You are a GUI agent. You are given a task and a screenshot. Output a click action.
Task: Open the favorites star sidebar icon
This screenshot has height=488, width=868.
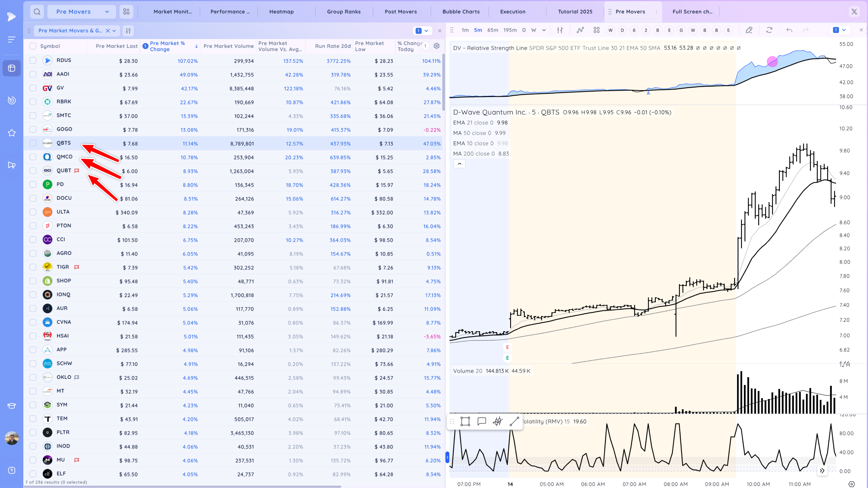[12, 133]
